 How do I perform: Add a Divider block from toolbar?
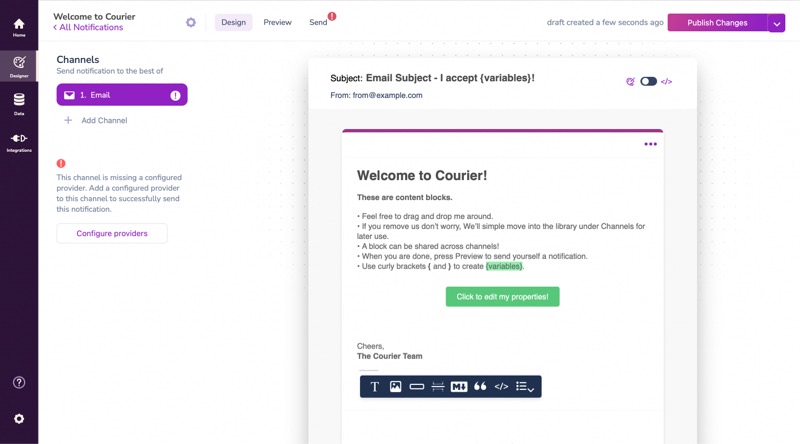click(438, 387)
